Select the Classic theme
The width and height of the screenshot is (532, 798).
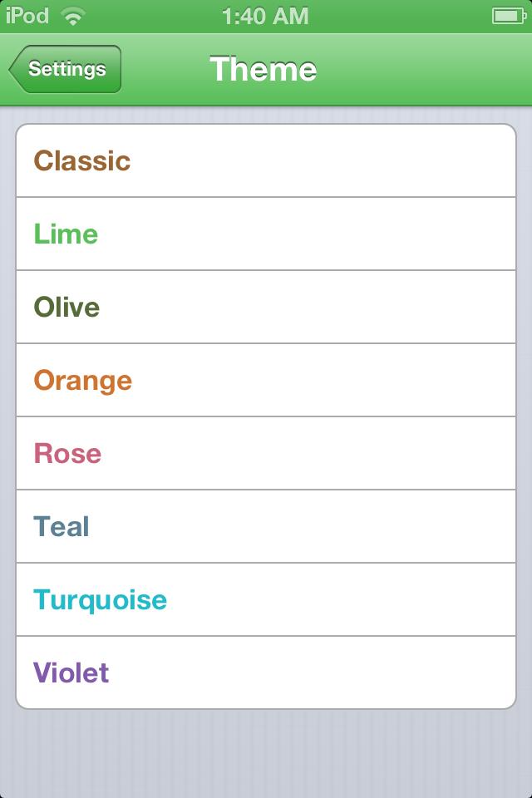pos(266,160)
